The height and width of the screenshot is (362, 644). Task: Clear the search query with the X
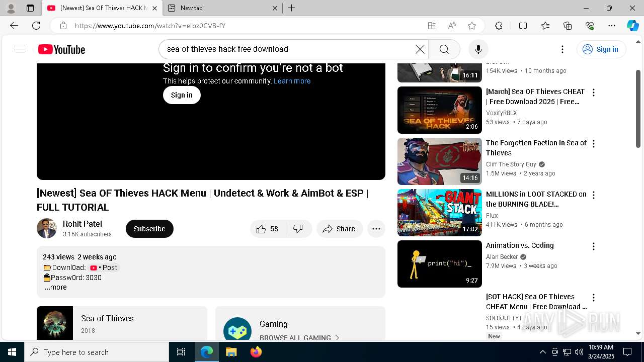420,49
